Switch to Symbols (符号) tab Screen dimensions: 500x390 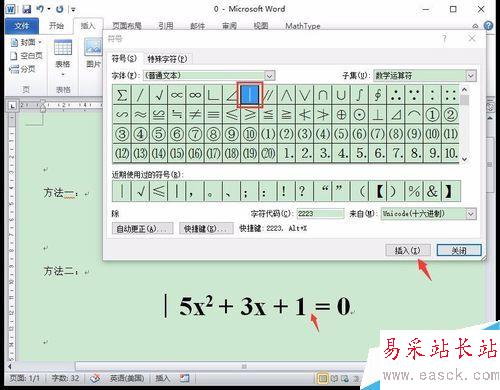[124, 59]
